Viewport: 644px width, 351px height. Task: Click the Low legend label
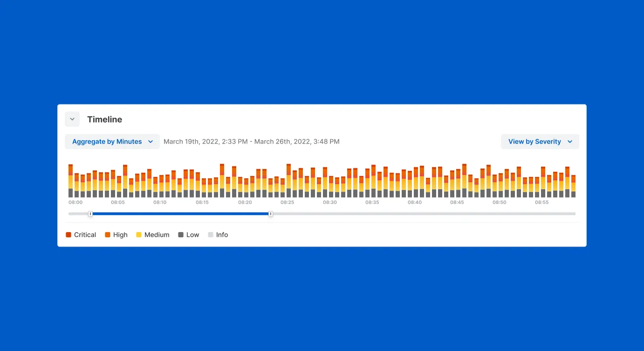192,235
